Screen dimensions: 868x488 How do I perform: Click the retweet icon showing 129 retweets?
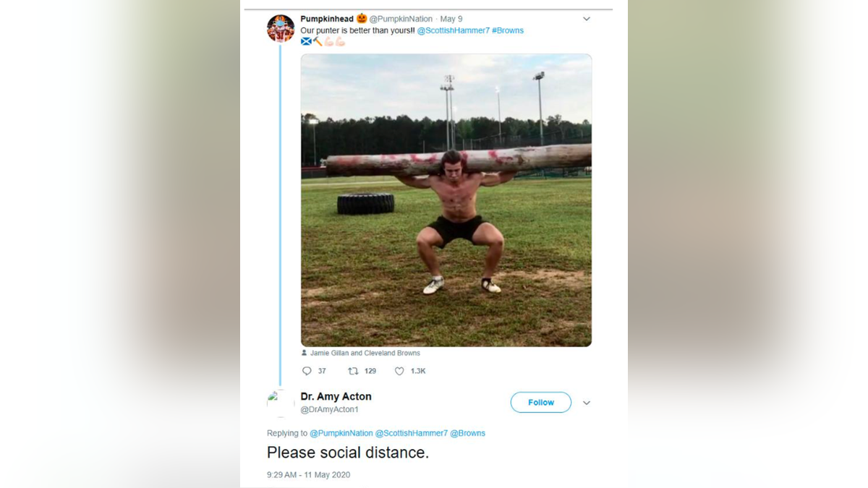click(x=353, y=371)
